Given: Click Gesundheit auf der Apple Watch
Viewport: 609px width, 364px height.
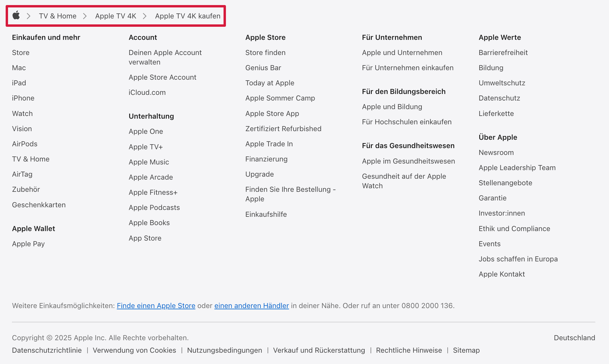Looking at the screenshot, I should coord(404,181).
